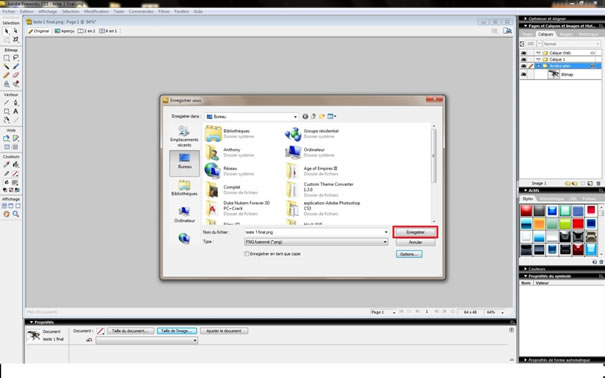Click the Enregistrer button

coord(415,232)
